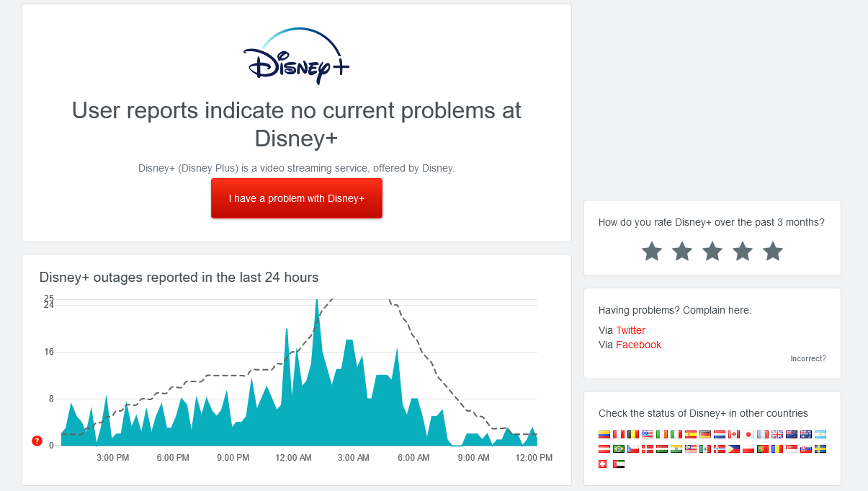Click the '9:00 PM' axis label
This screenshot has height=491, width=868.
tap(233, 458)
